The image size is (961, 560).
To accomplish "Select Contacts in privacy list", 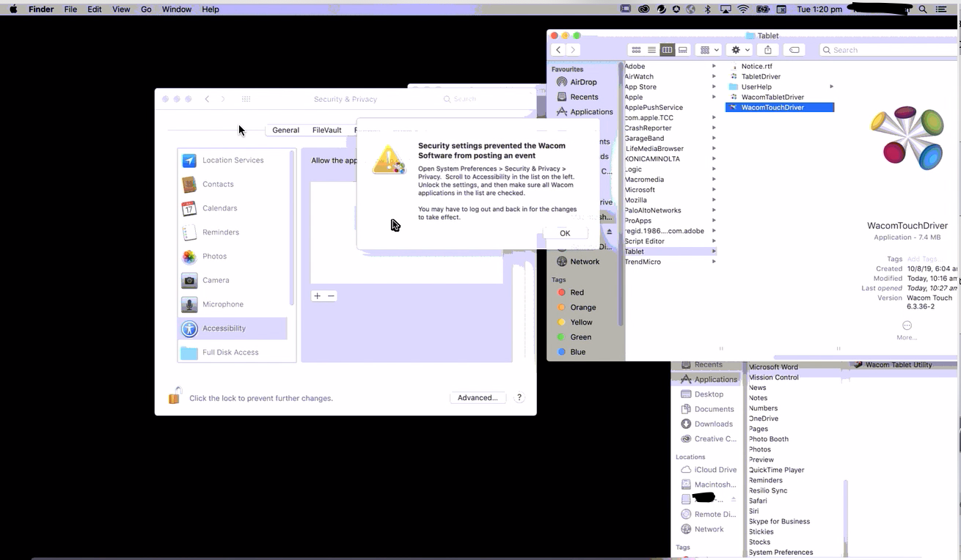I will click(233, 184).
